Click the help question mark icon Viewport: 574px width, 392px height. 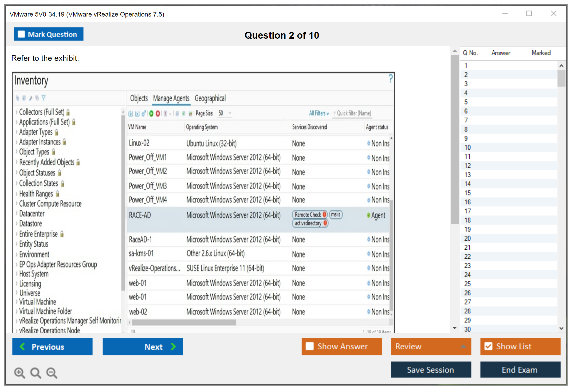click(x=390, y=78)
